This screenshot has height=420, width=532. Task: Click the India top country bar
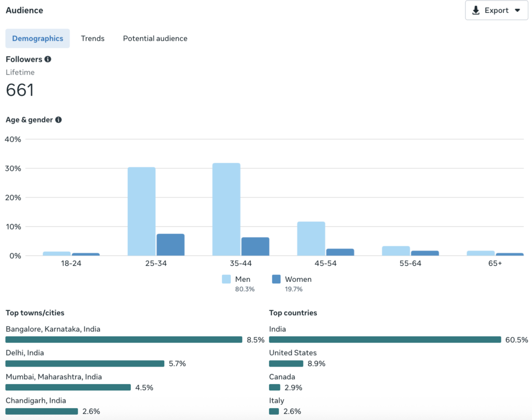click(x=384, y=340)
